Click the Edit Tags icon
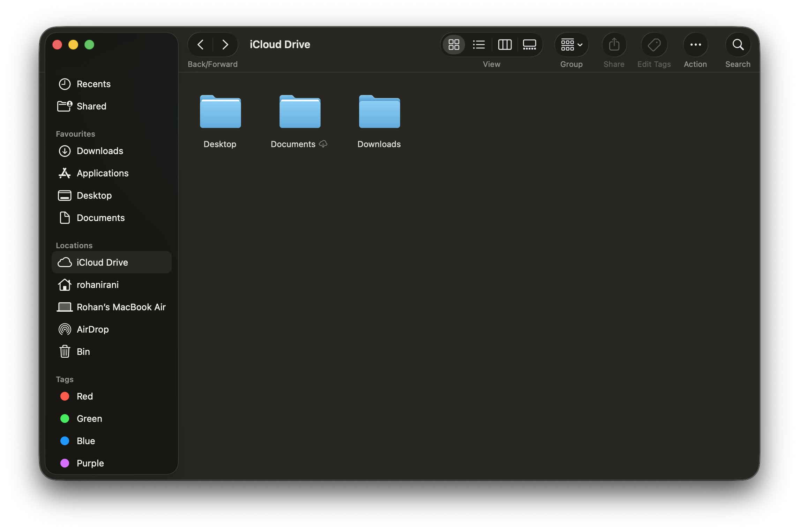The width and height of the screenshot is (799, 532). coord(654,45)
